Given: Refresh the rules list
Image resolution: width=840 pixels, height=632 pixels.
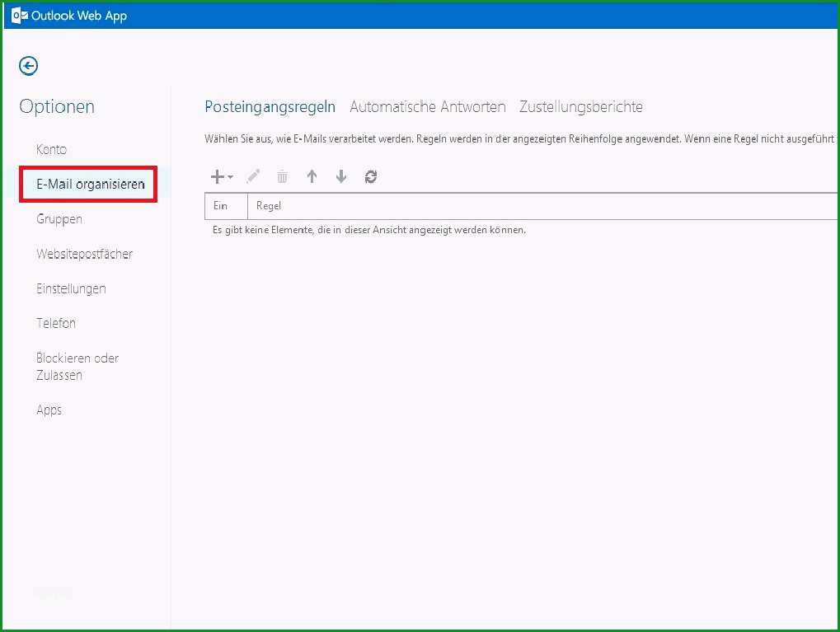Looking at the screenshot, I should click(x=371, y=176).
